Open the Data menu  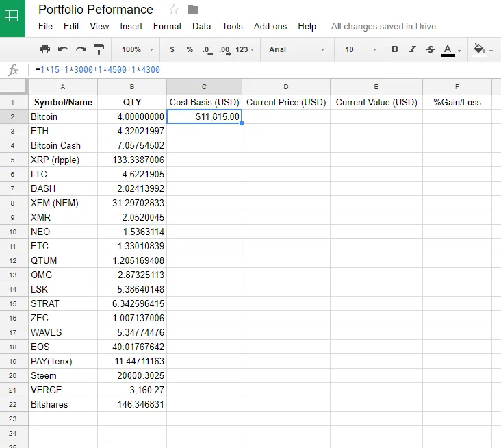[202, 26]
